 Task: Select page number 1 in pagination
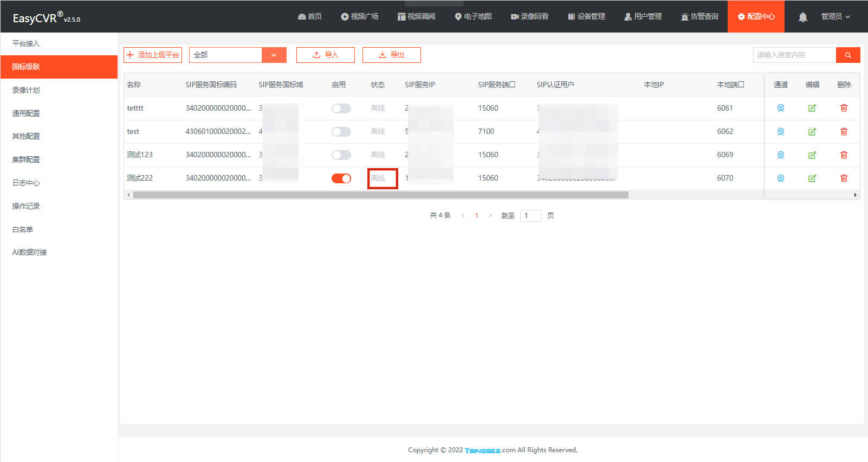click(x=477, y=215)
